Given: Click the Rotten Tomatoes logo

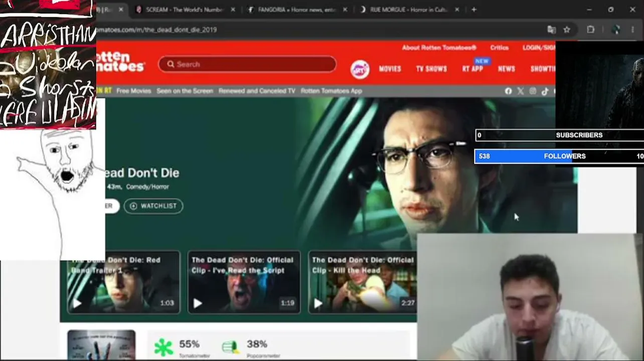Looking at the screenshot, I should (120, 62).
